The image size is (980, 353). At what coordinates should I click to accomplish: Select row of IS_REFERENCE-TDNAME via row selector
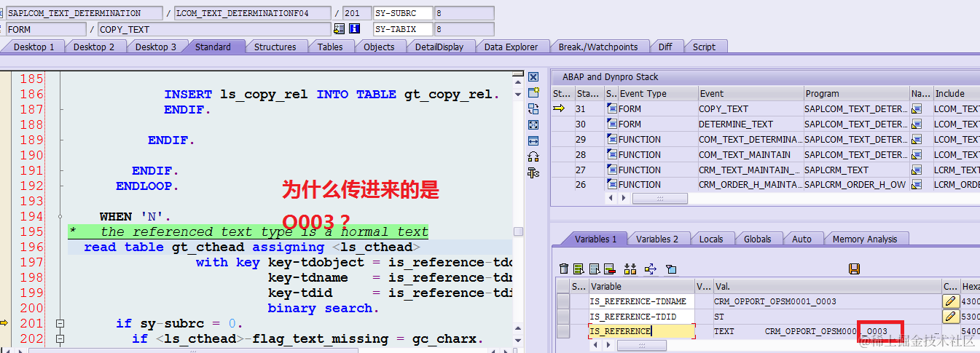pos(563,301)
